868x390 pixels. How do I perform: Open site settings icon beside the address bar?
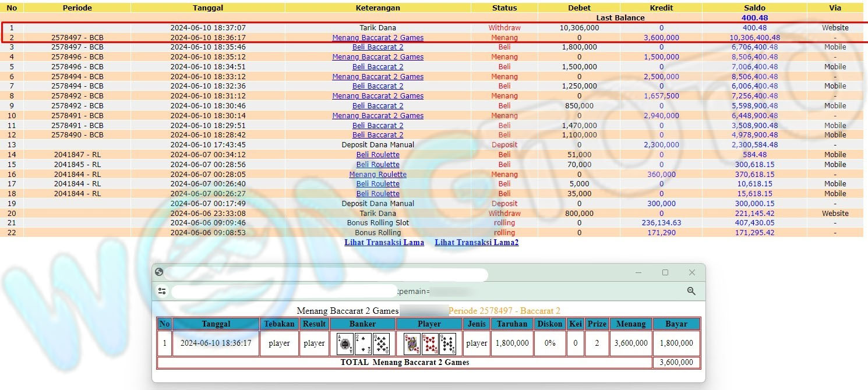162,291
